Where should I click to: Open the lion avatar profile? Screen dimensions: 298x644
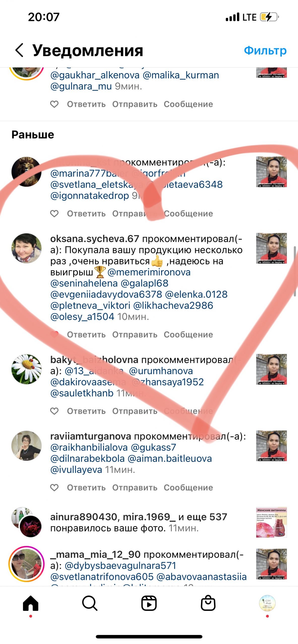tap(26, 172)
